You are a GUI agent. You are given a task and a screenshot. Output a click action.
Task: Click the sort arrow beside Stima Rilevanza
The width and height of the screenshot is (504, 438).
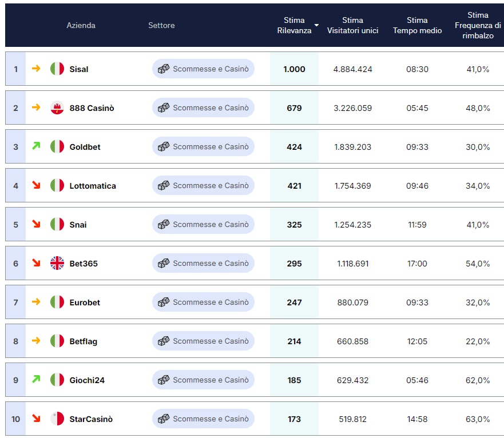316,25
